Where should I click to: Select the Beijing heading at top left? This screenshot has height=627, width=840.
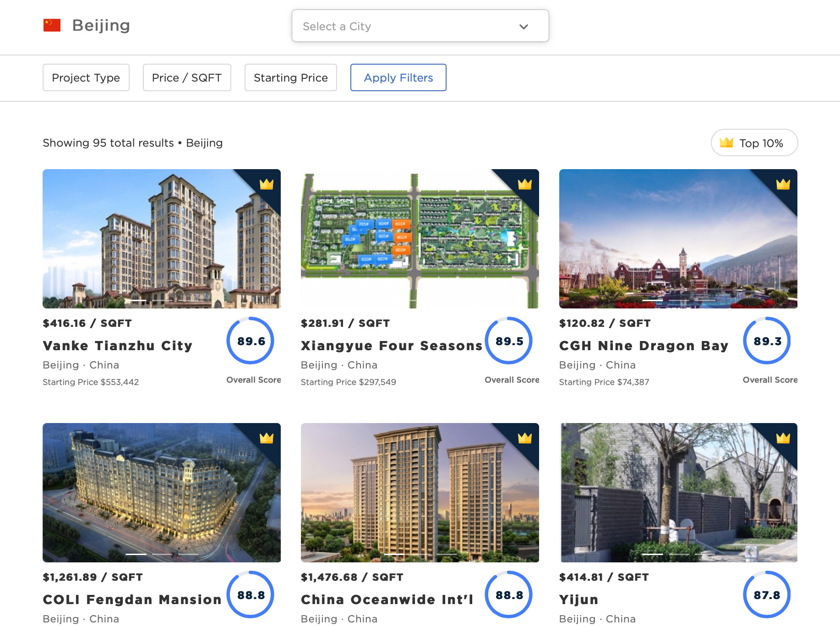click(101, 25)
